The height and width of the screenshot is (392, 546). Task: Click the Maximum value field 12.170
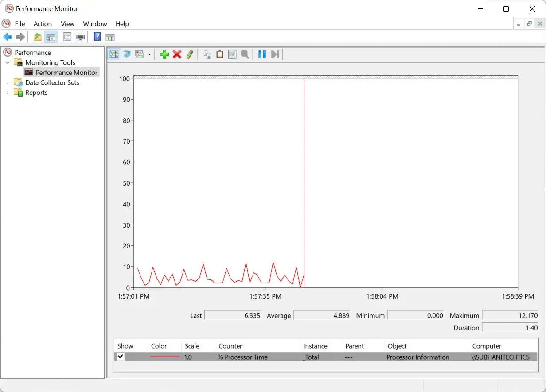pyautogui.click(x=510, y=315)
